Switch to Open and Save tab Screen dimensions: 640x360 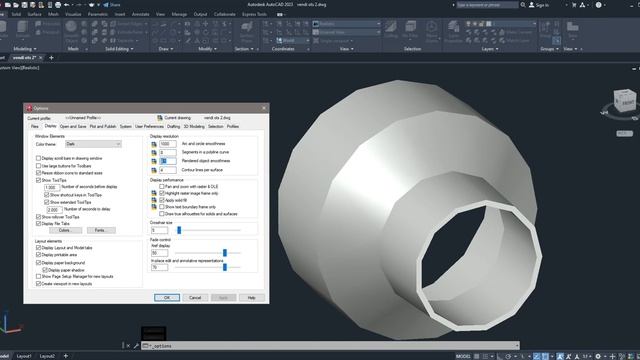(73, 127)
